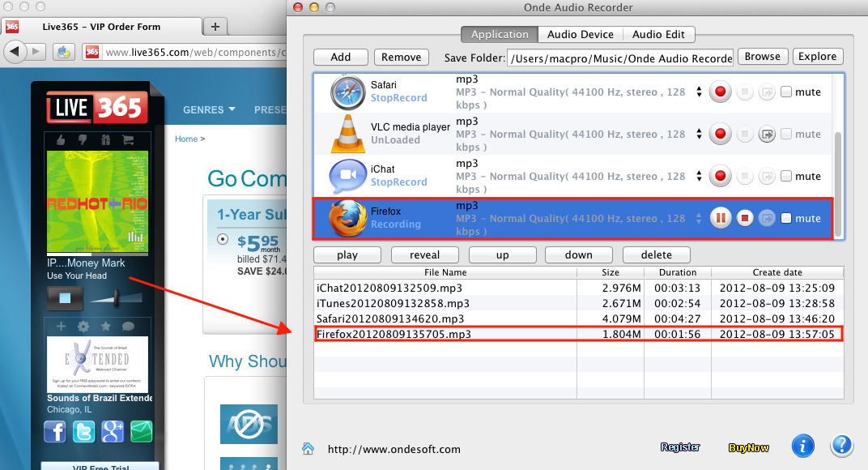
Task: Click the export icon in VLC media player row
Action: (x=767, y=134)
